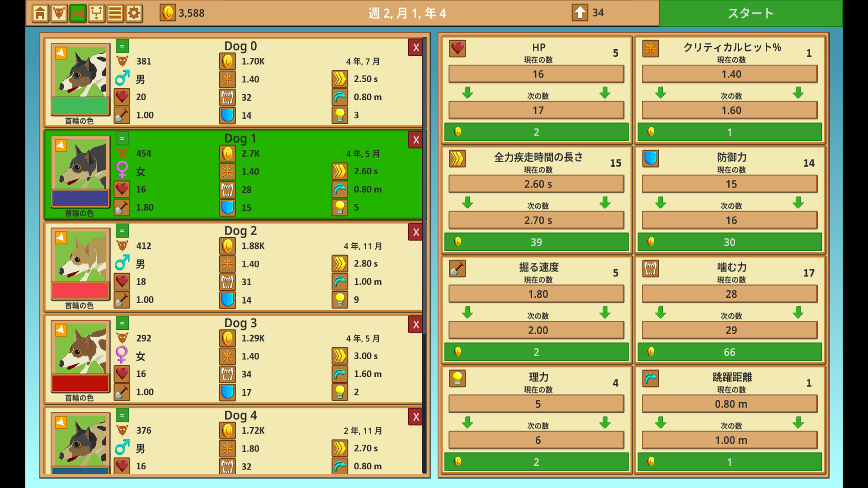
Task: Open the breeding family tree icon
Action: point(96,13)
